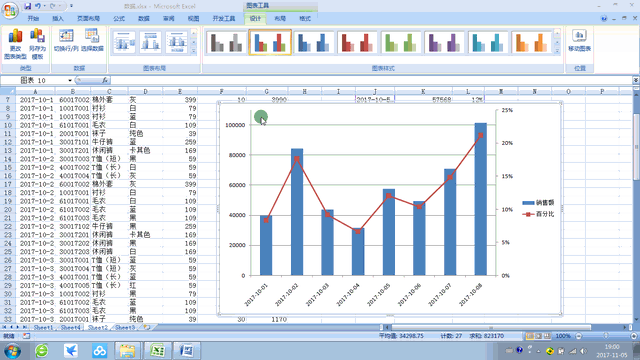Insert new worksheet tab icon

(147, 327)
